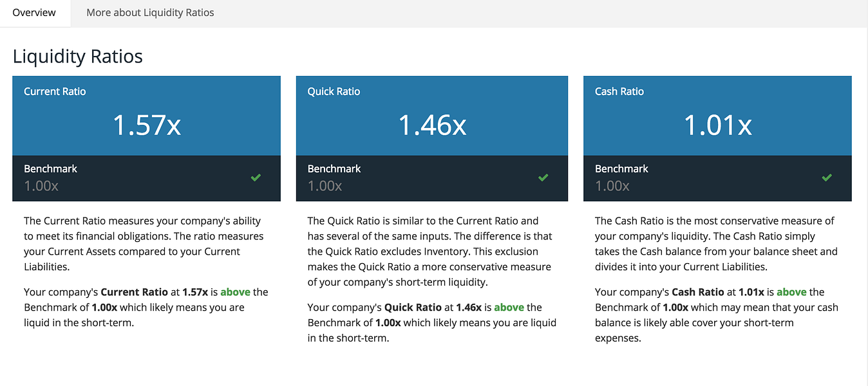Click green checkmark in Quick Ratio benchmark
The image size is (868, 386).
coord(543,178)
